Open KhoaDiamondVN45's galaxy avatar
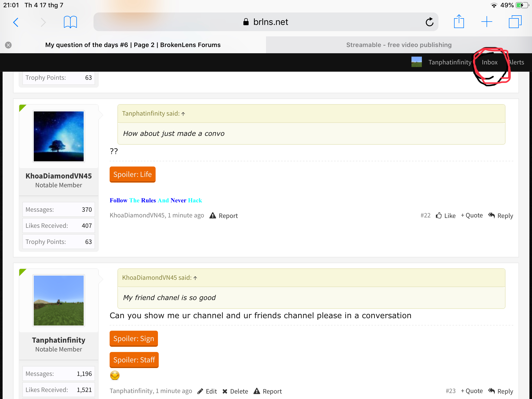 tap(59, 136)
